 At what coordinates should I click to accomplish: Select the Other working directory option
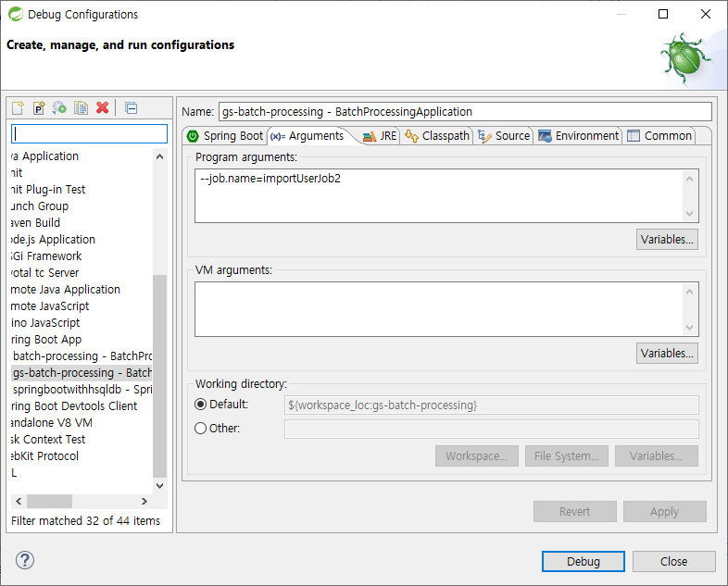[200, 429]
